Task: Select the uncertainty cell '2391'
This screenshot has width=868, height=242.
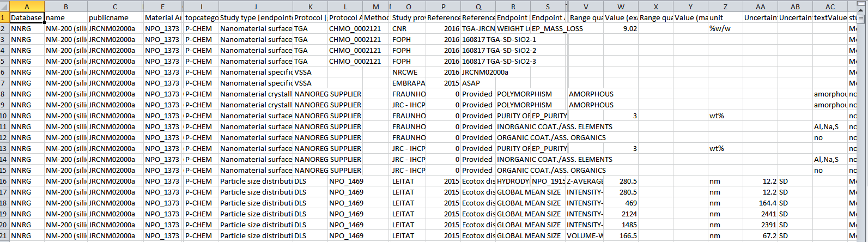Action: point(761,225)
